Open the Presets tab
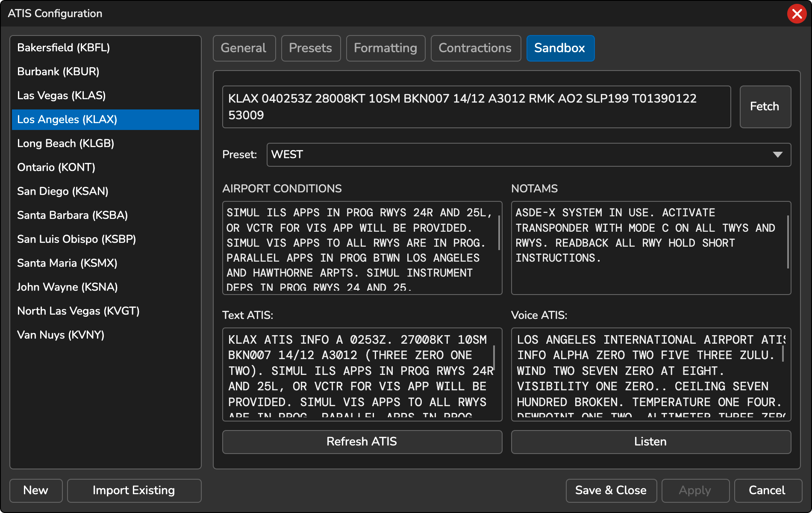Screen dimensions: 812x513 click(x=311, y=48)
